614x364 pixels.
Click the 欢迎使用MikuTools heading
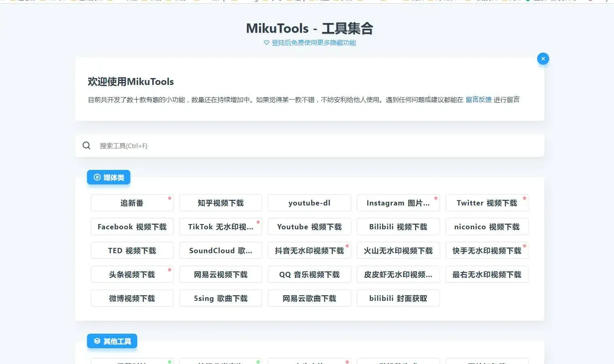(131, 82)
